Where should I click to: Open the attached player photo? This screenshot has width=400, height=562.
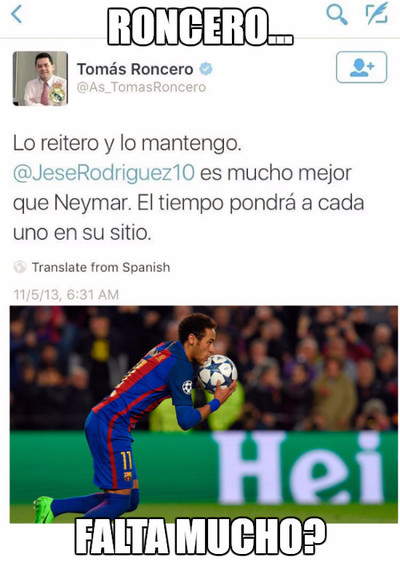204,414
